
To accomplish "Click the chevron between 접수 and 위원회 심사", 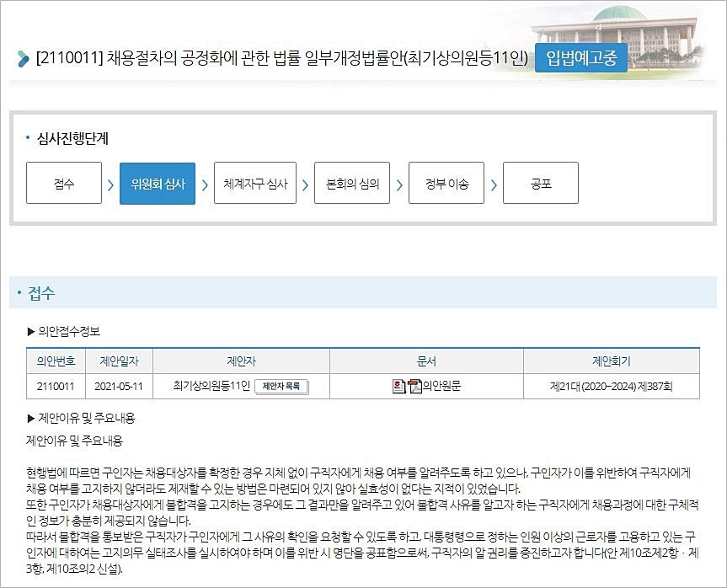I will click(110, 185).
